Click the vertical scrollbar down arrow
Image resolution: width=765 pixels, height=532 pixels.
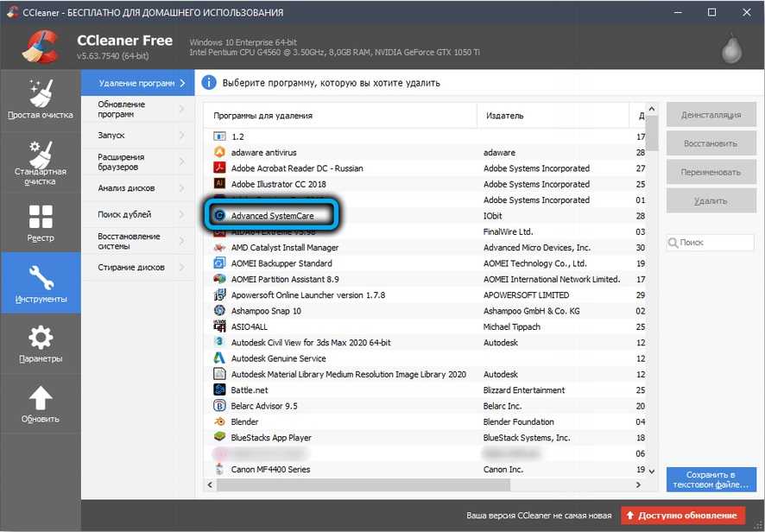coord(651,471)
